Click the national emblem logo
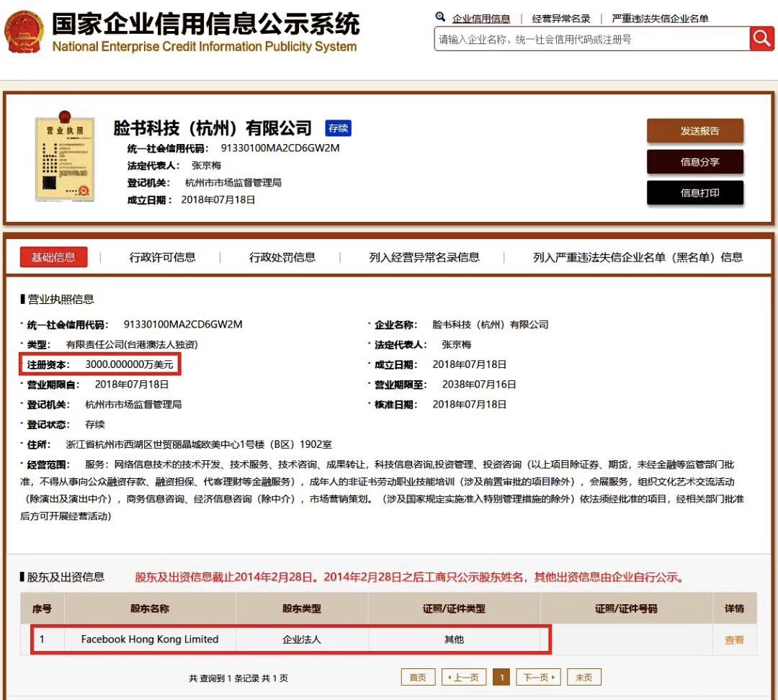Image resolution: width=778 pixels, height=700 pixels. tap(23, 32)
